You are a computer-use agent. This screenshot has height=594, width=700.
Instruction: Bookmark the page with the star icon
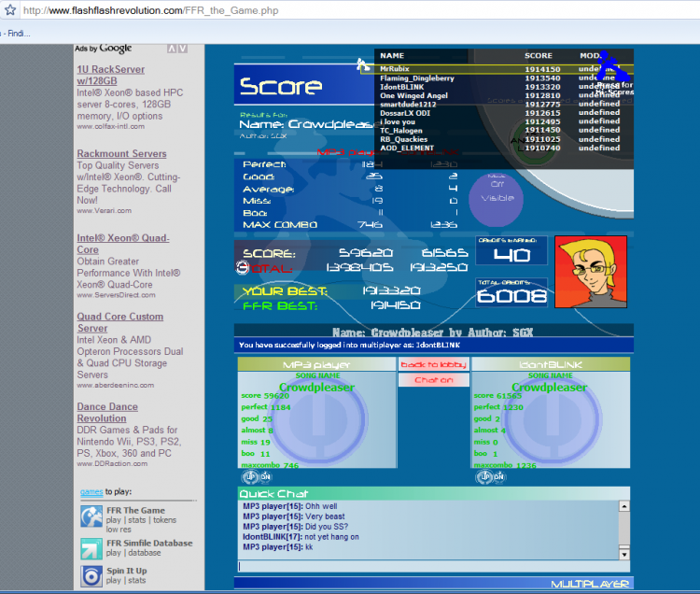(x=10, y=10)
